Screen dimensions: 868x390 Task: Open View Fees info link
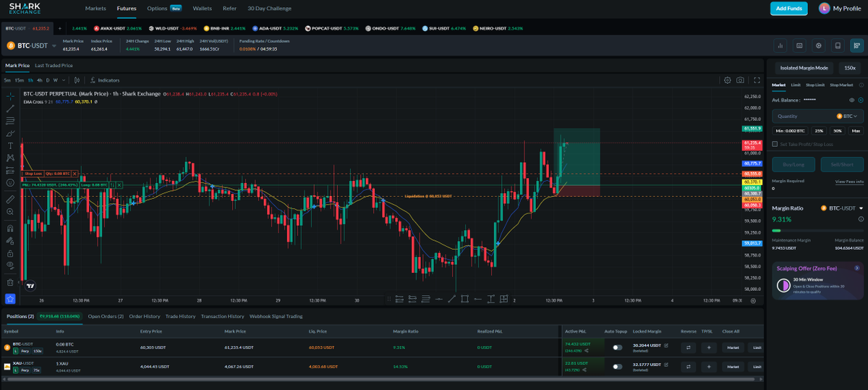(849, 182)
